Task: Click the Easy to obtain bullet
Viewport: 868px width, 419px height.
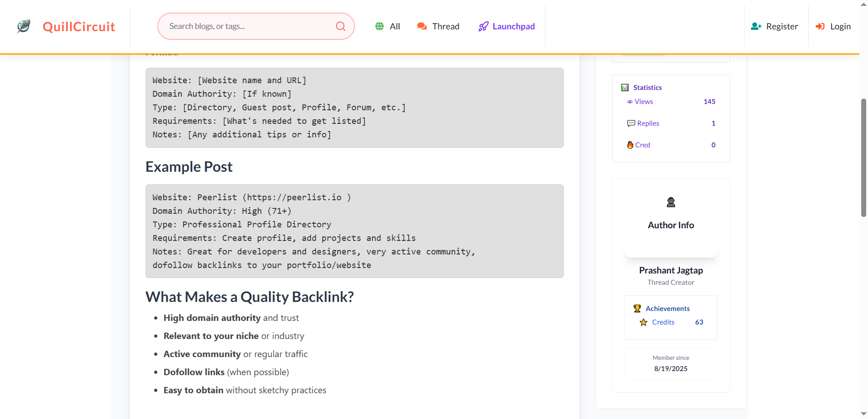Action: (x=245, y=391)
